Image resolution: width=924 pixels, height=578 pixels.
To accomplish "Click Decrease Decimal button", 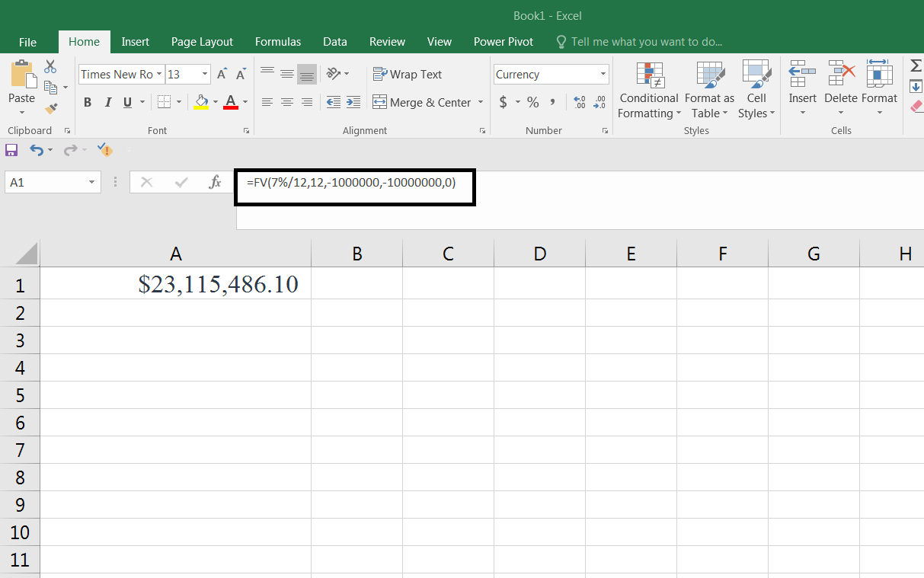I will [599, 102].
